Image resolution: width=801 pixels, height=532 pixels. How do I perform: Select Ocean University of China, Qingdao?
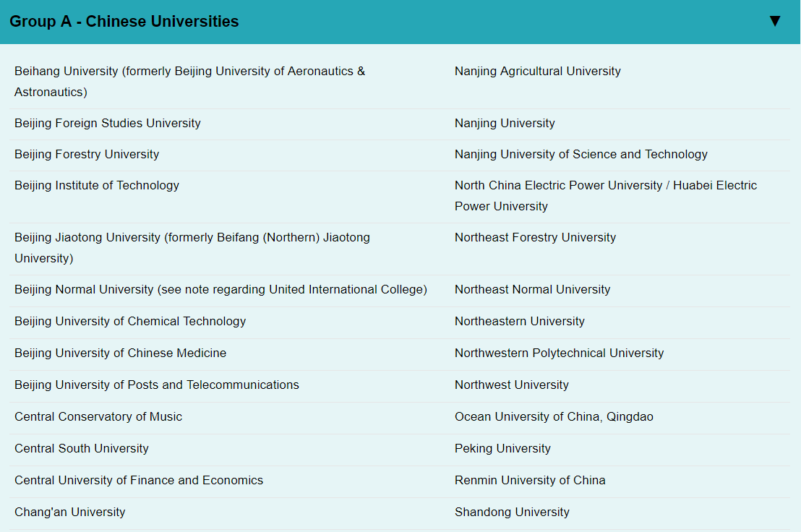[554, 416]
